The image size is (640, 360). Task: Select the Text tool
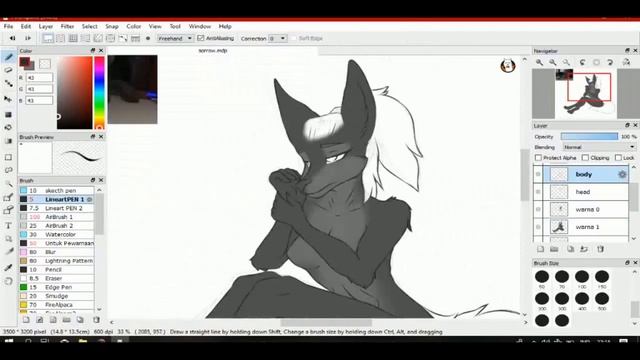[9, 225]
